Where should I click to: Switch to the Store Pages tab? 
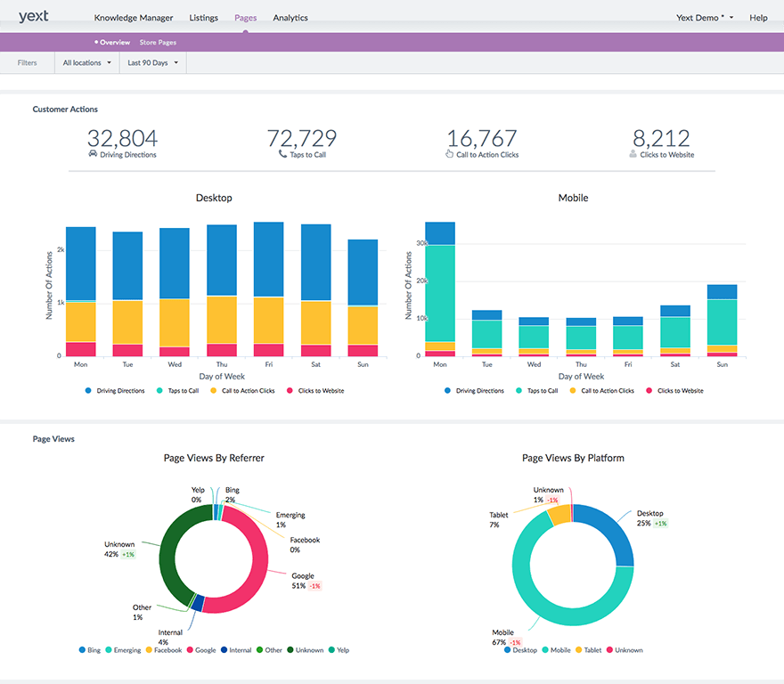158,42
